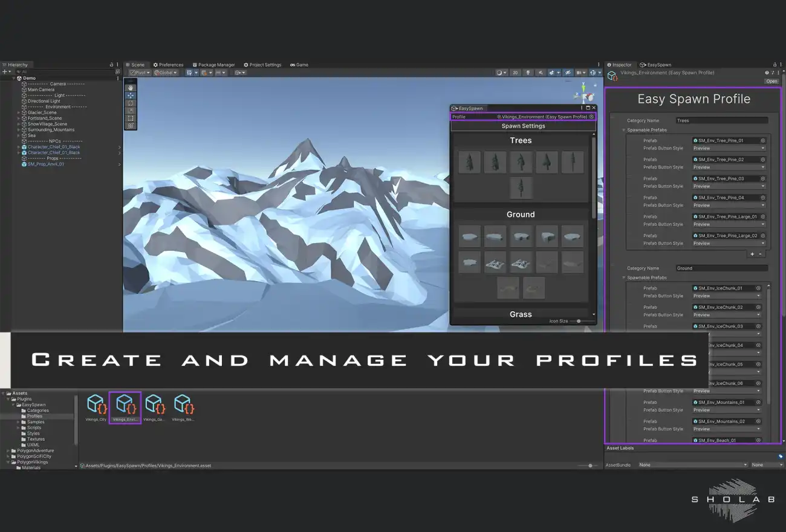Open Button Style dropdown for SM_Env_Tree_Pine_01
The image size is (786, 532).
pos(729,148)
